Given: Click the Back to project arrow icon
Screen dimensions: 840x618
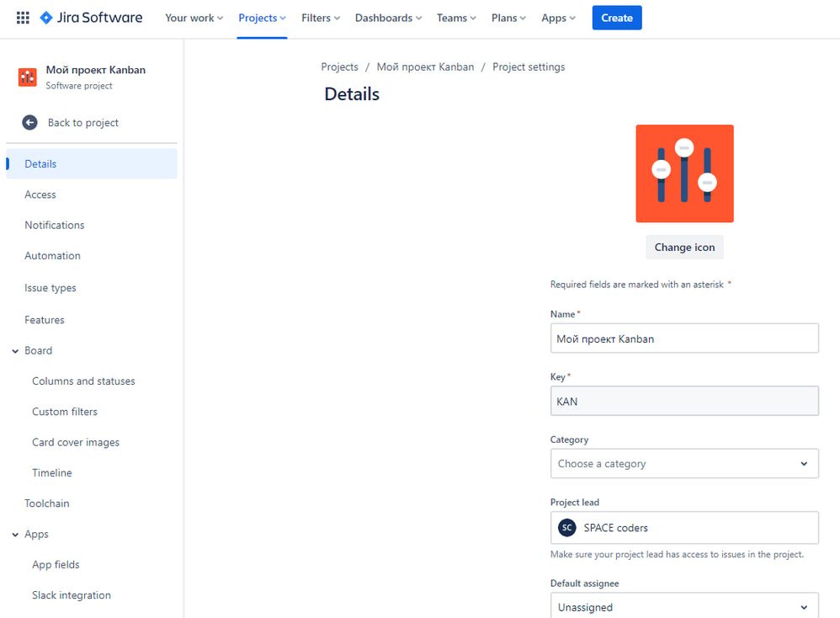Looking at the screenshot, I should pos(30,123).
